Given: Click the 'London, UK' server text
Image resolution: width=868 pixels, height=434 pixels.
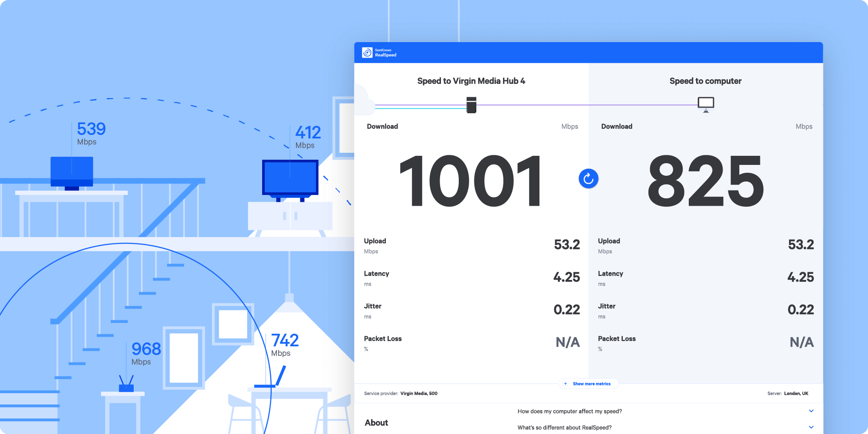Looking at the screenshot, I should (796, 394).
